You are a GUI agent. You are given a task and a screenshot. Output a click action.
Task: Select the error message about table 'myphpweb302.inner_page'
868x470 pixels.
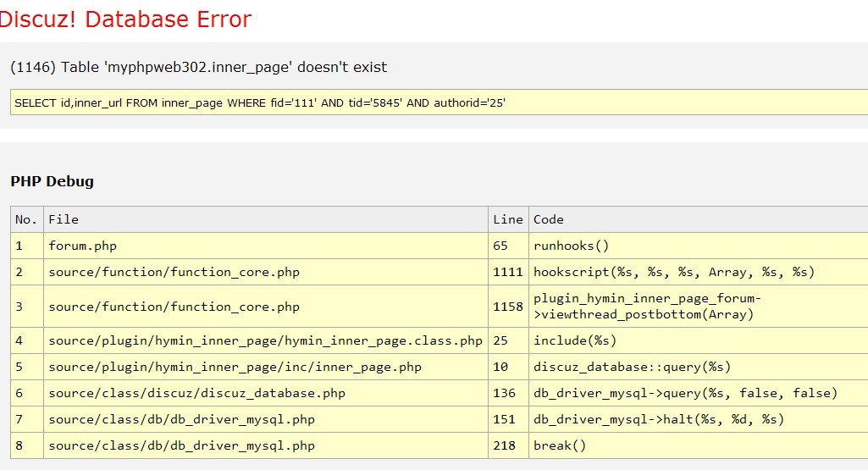pos(199,67)
